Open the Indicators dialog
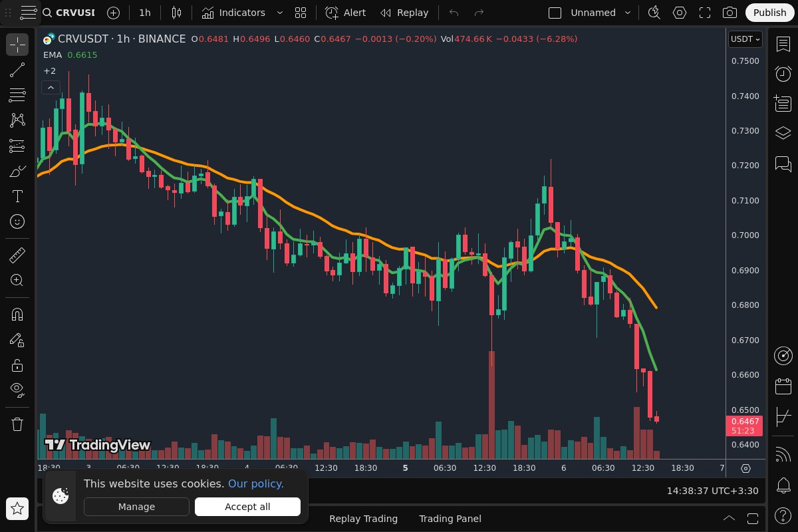Screen dimensions: 798x532 pyautogui.click(x=233, y=13)
